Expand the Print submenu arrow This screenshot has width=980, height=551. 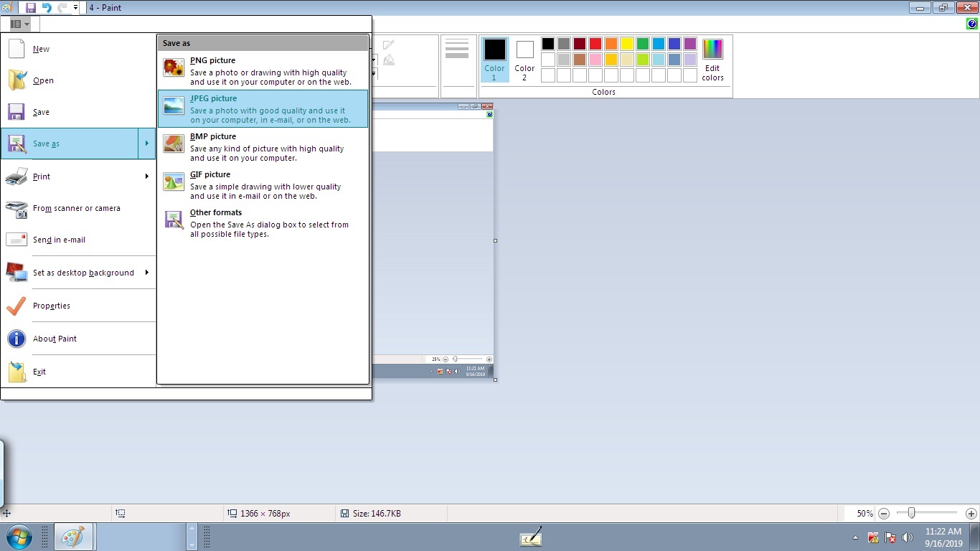tap(146, 176)
